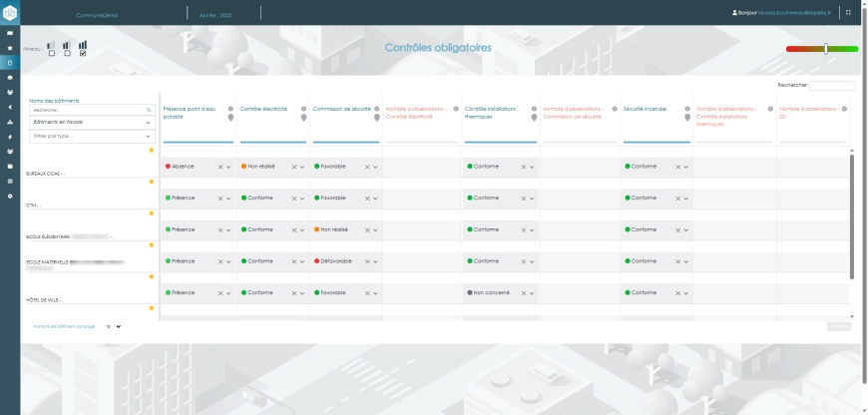
Task: Expand the Non concerné dropdown for HÔTEL DE VILLE
Action: click(x=532, y=293)
